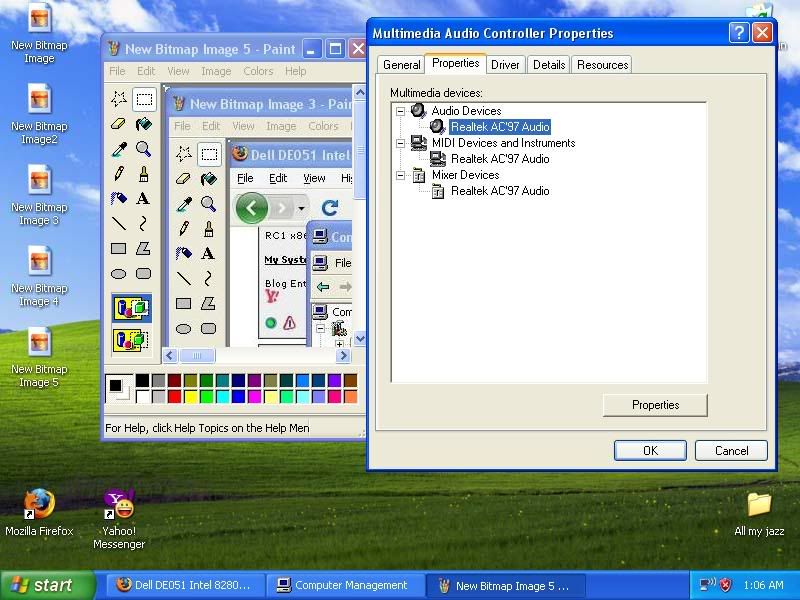Click the Mozilla Firefox desktop shortcut
The height and width of the screenshot is (600, 800).
pyautogui.click(x=39, y=513)
